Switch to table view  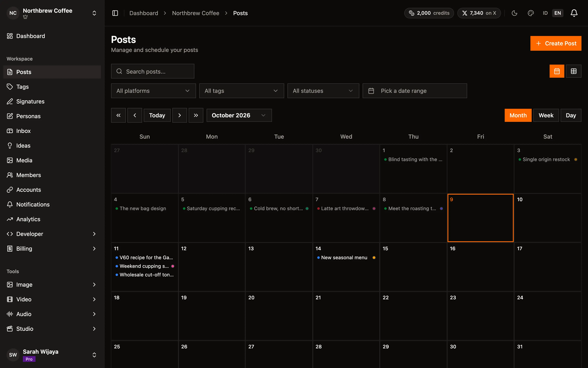[574, 71]
